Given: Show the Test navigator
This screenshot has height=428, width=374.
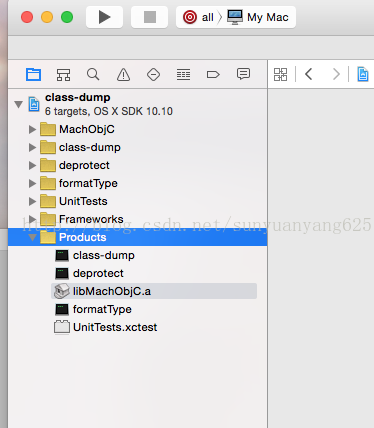Looking at the screenshot, I should tap(153, 74).
